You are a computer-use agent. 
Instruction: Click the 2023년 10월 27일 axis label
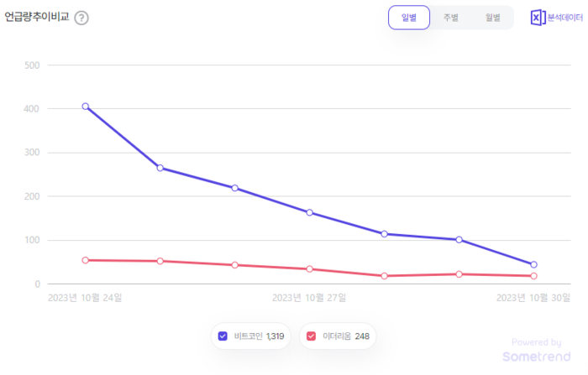click(310, 298)
